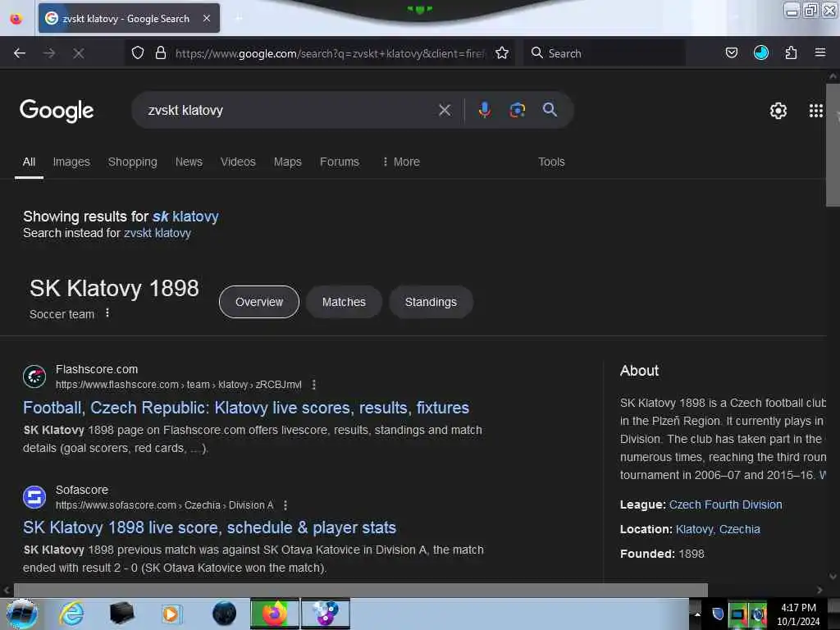Image resolution: width=840 pixels, height=630 pixels.
Task: Search by image with Google Lens icon
Action: pyautogui.click(x=517, y=110)
